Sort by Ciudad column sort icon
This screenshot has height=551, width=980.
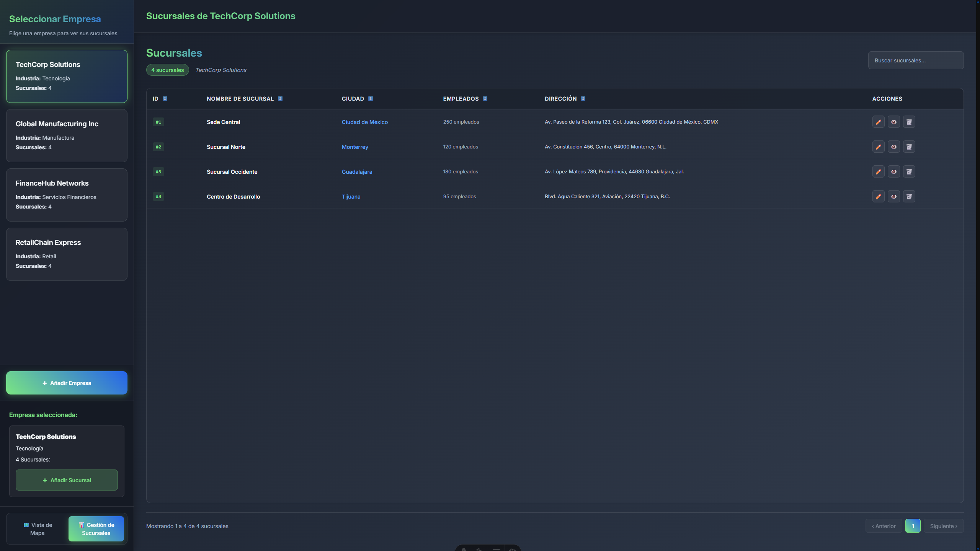(370, 99)
